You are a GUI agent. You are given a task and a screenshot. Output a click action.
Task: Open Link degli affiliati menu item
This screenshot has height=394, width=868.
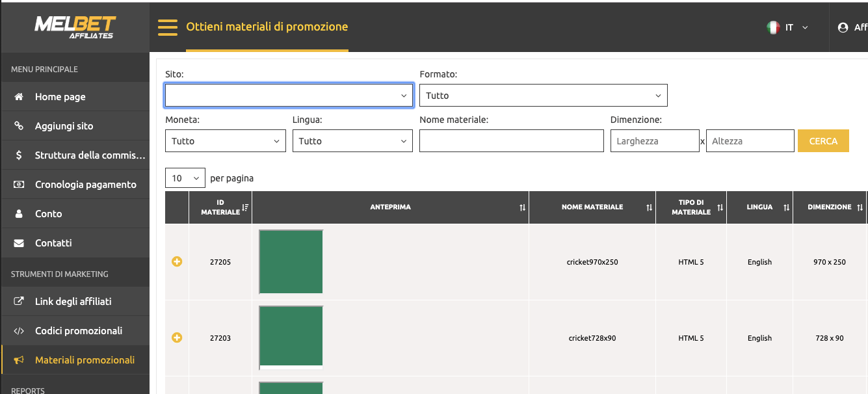(x=75, y=302)
